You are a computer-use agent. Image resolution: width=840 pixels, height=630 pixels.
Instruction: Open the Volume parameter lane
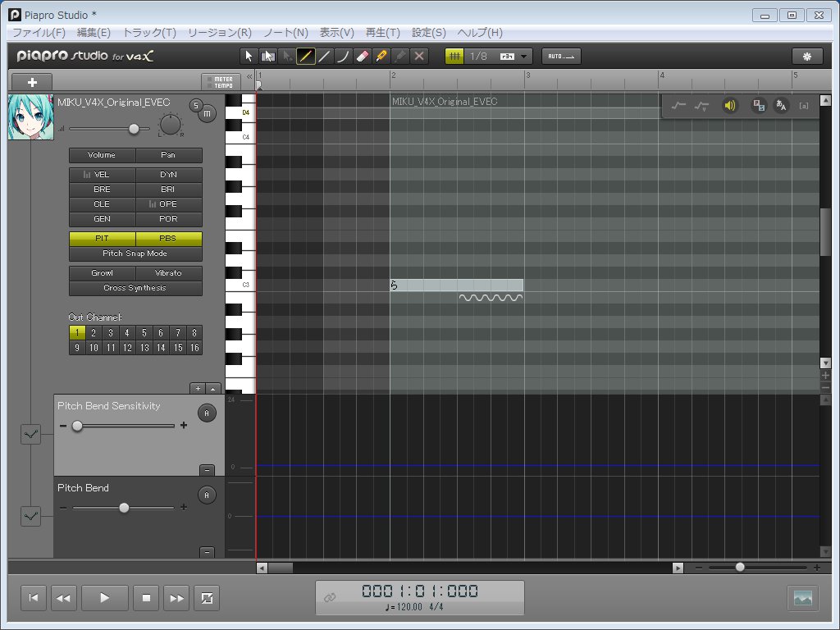click(102, 155)
